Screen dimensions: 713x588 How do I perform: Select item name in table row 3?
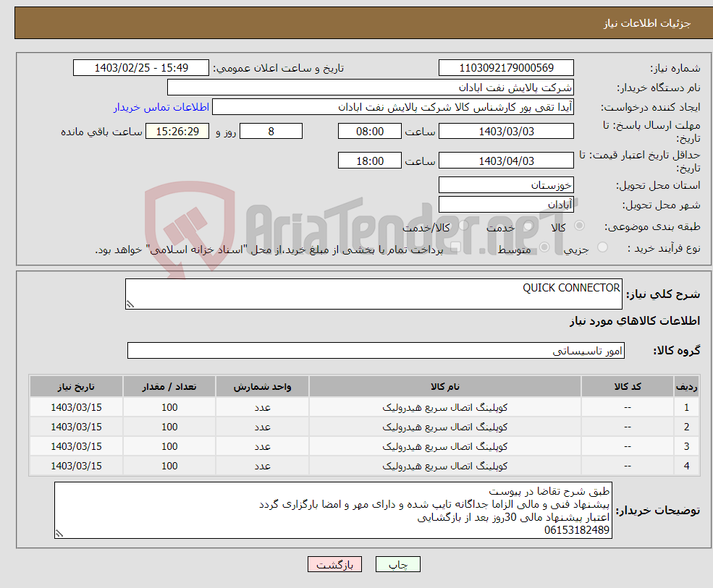coord(444,447)
